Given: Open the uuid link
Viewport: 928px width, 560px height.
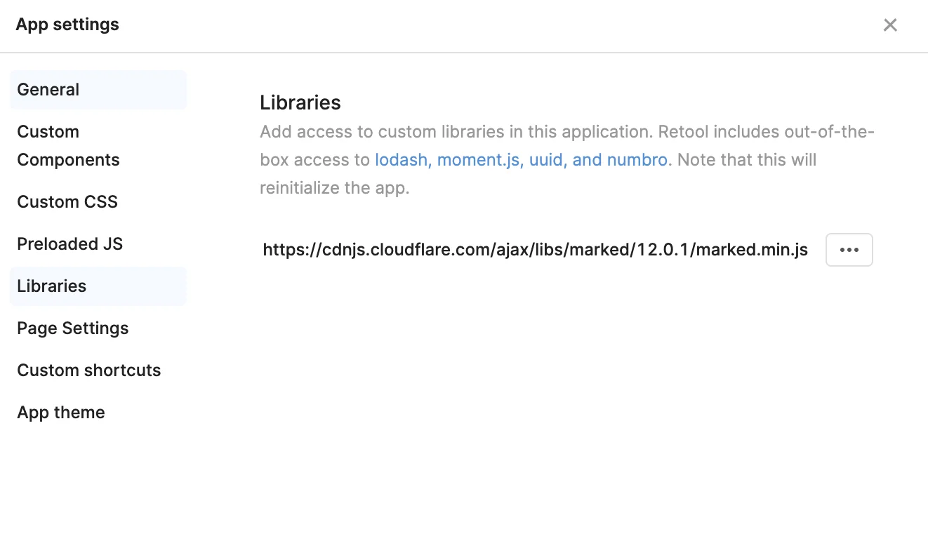Looking at the screenshot, I should pyautogui.click(x=546, y=160).
